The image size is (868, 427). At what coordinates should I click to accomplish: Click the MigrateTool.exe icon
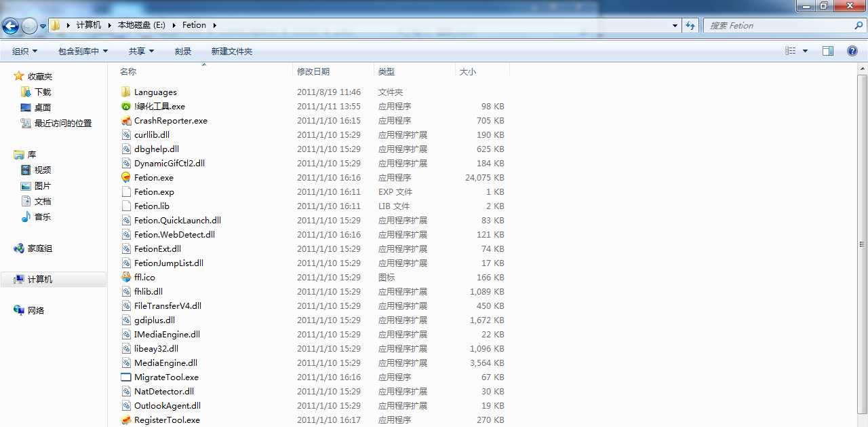coord(125,377)
